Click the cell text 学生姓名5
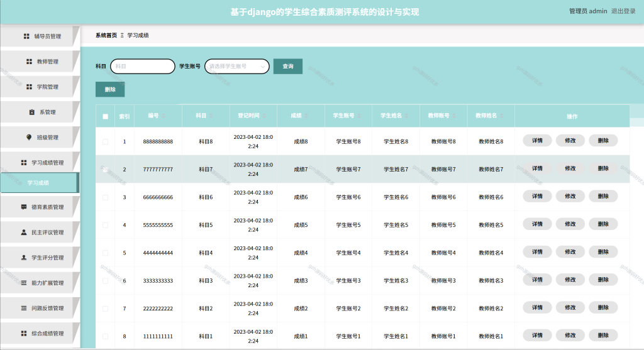Image resolution: width=644 pixels, height=350 pixels. tap(396, 225)
